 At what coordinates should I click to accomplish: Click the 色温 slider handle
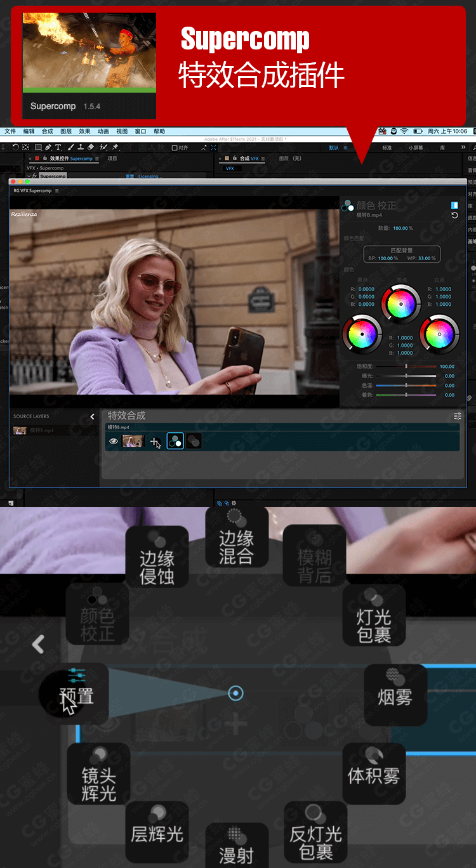pos(406,385)
